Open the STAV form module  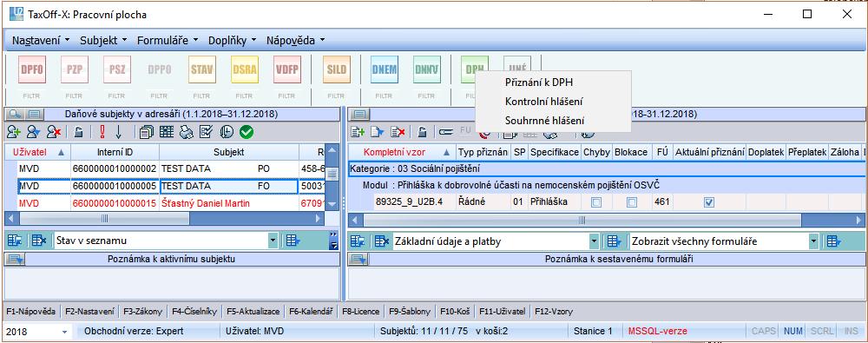coord(202,69)
